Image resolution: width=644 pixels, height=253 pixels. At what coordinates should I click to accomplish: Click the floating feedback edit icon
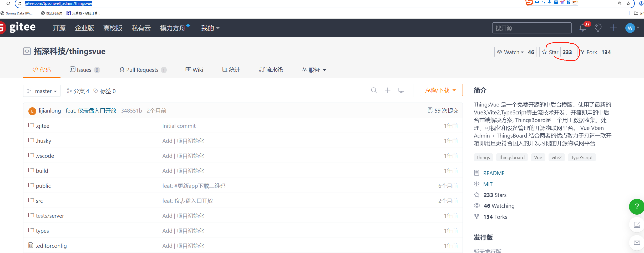[637, 225]
